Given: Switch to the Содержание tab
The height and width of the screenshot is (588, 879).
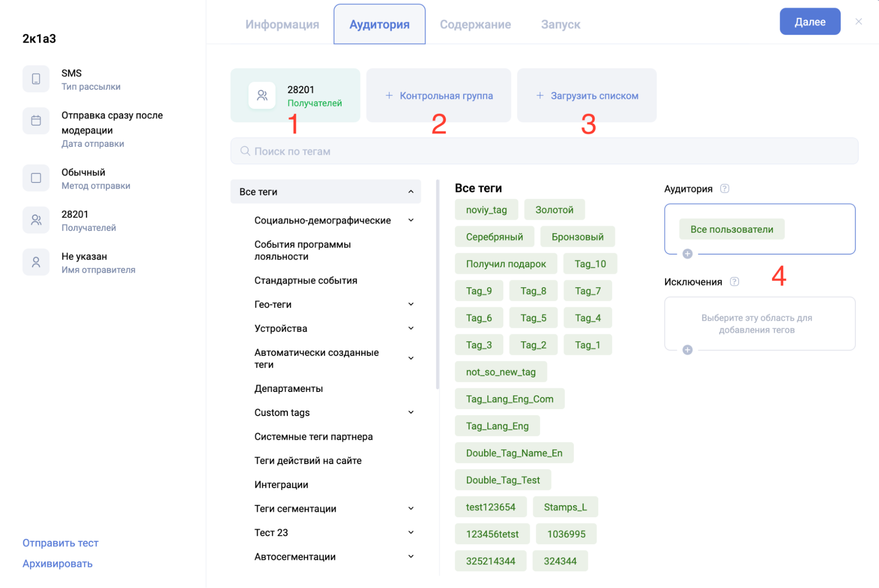Looking at the screenshot, I should pyautogui.click(x=475, y=25).
